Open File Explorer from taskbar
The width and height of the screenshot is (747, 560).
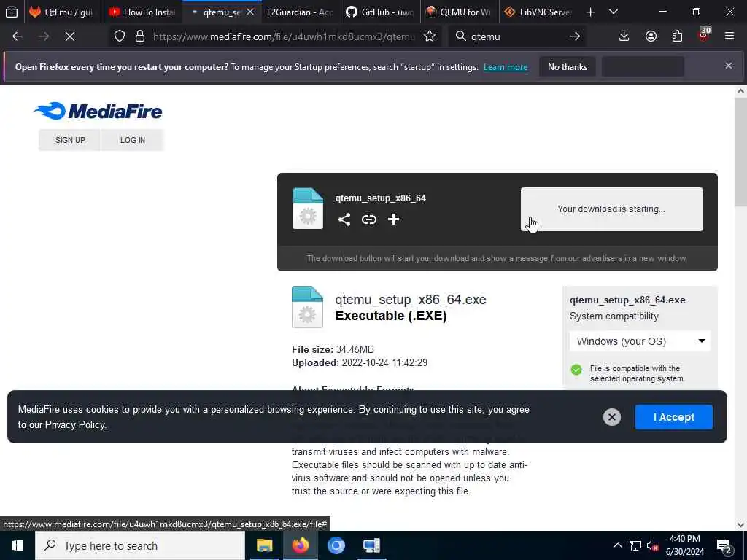264,545
